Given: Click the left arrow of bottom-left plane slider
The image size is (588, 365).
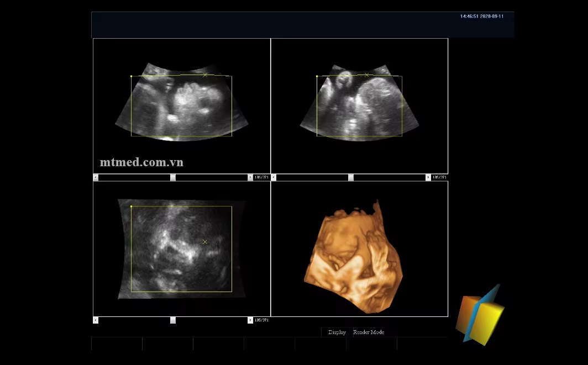Looking at the screenshot, I should point(96,320).
